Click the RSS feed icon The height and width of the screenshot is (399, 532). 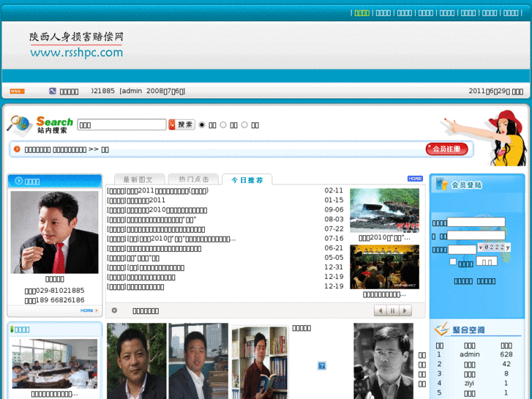coord(17,92)
